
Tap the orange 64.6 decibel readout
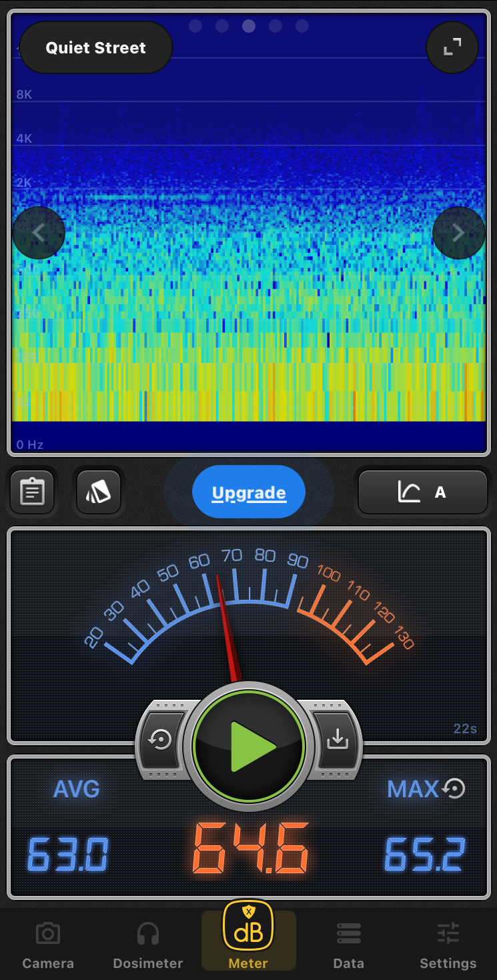coord(251,849)
